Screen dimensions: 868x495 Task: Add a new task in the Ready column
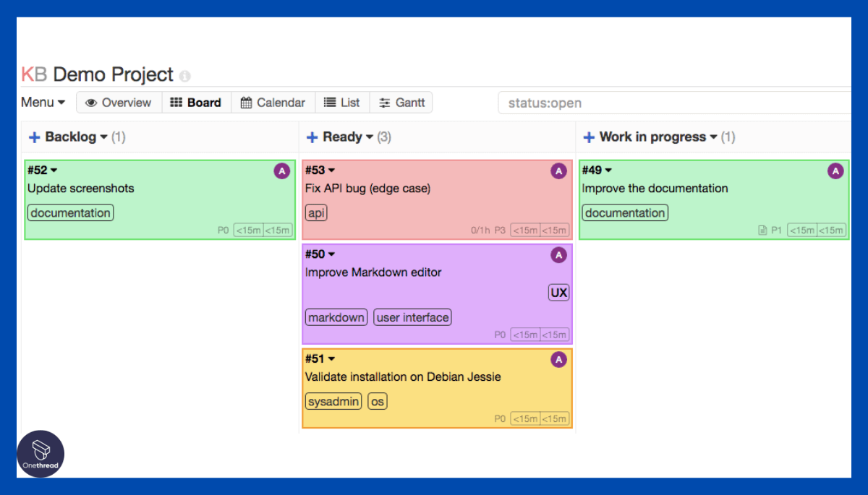[311, 137]
